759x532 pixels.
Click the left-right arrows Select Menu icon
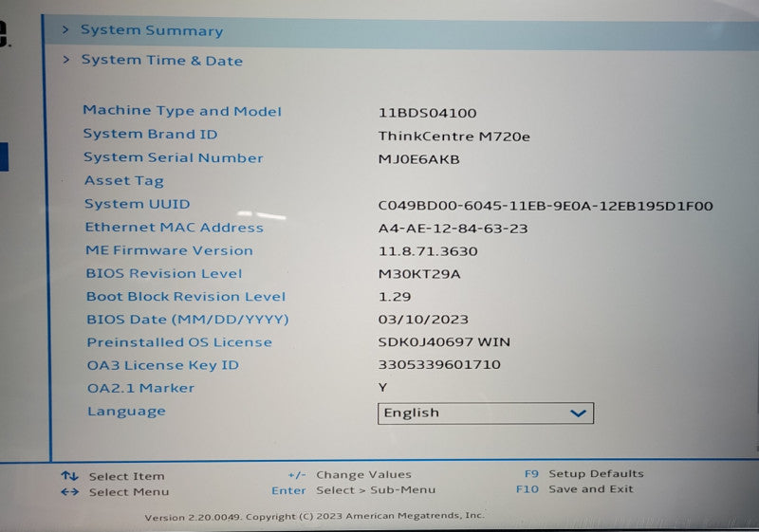(x=69, y=492)
